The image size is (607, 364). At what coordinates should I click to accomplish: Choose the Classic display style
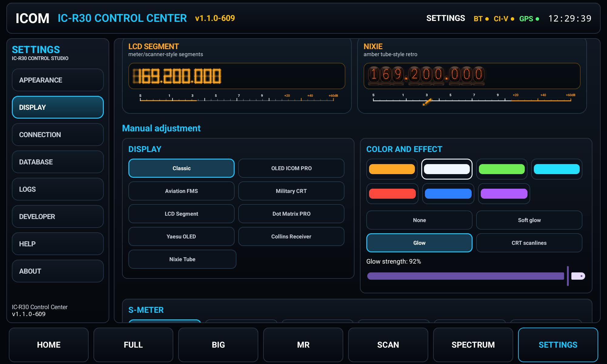click(x=181, y=168)
